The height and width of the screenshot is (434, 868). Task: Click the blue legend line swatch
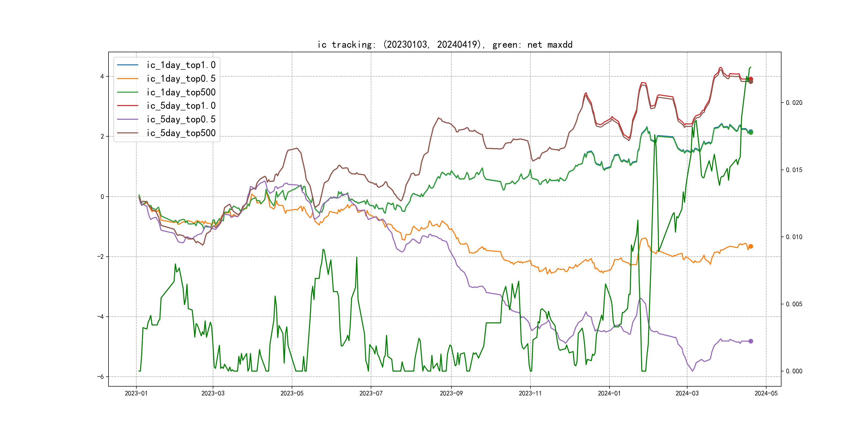pyautogui.click(x=127, y=65)
